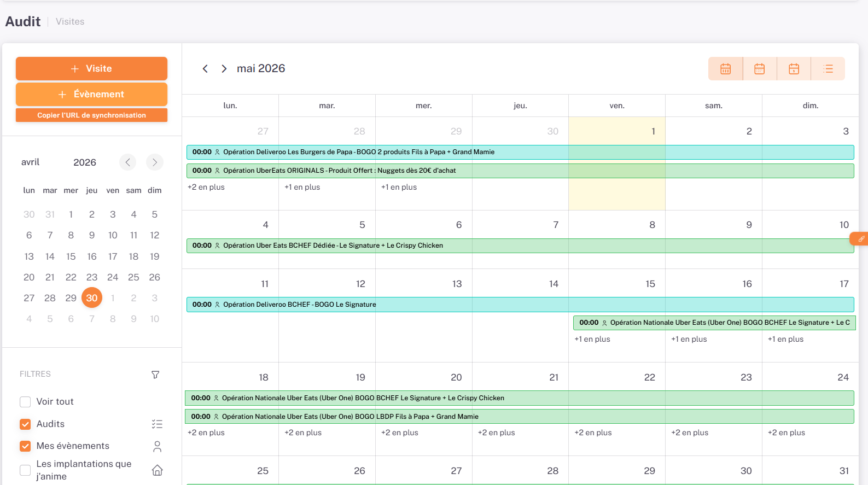Uncheck the Mes évènements filter checkbox
Viewport: 868px width, 485px height.
[25, 446]
